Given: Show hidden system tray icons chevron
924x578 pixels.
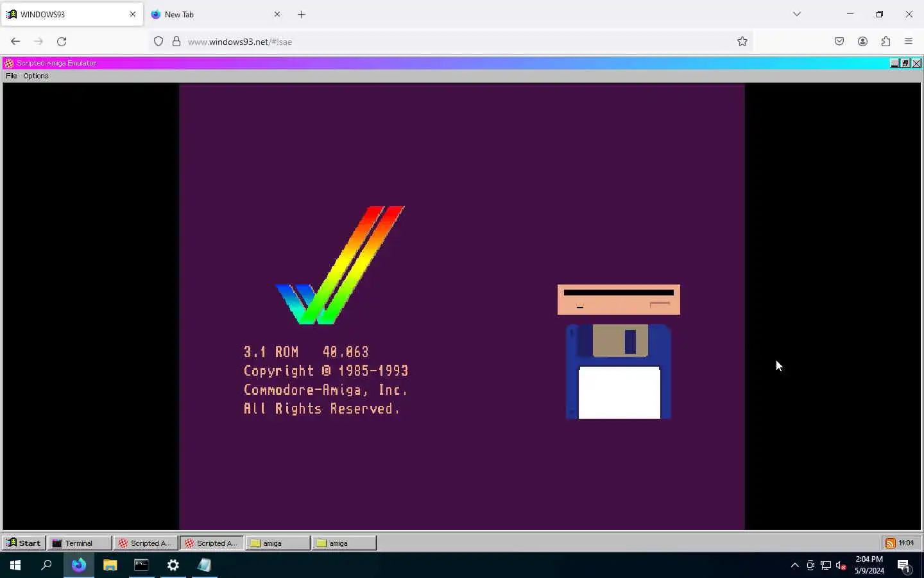Looking at the screenshot, I should (794, 565).
